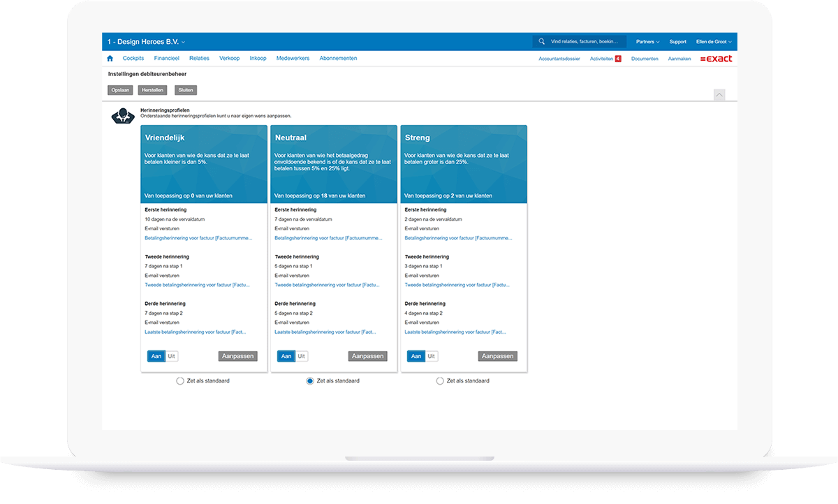Click the Vriendelijk card header
This screenshot has width=838, height=504.
point(204,164)
